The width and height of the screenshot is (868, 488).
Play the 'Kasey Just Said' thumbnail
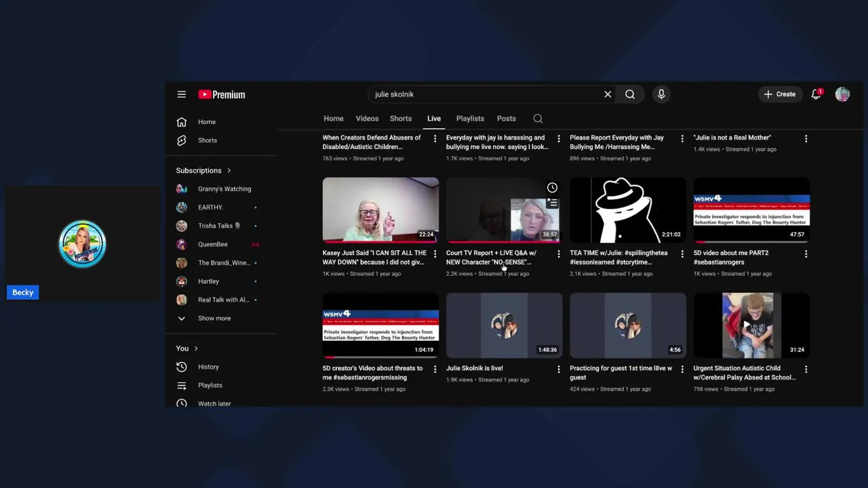coord(380,210)
